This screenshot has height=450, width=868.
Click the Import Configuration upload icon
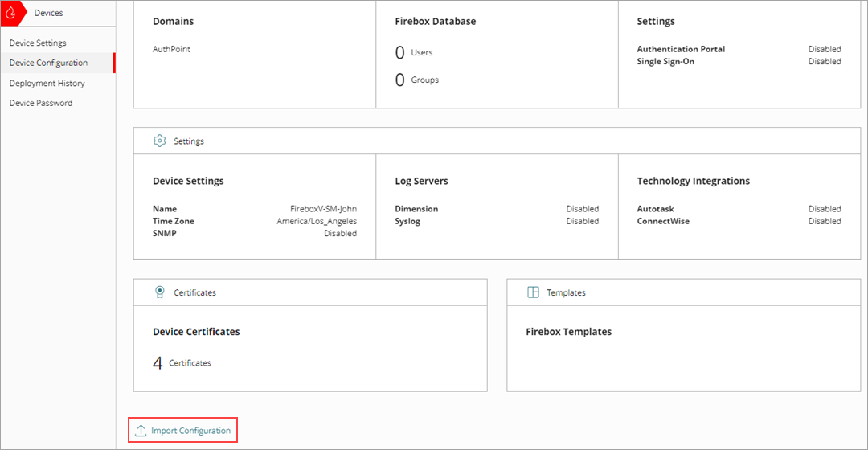[141, 431]
